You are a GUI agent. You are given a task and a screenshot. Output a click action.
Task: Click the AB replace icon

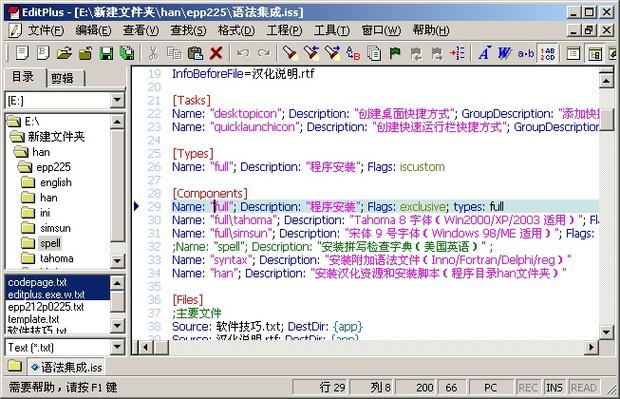click(353, 53)
